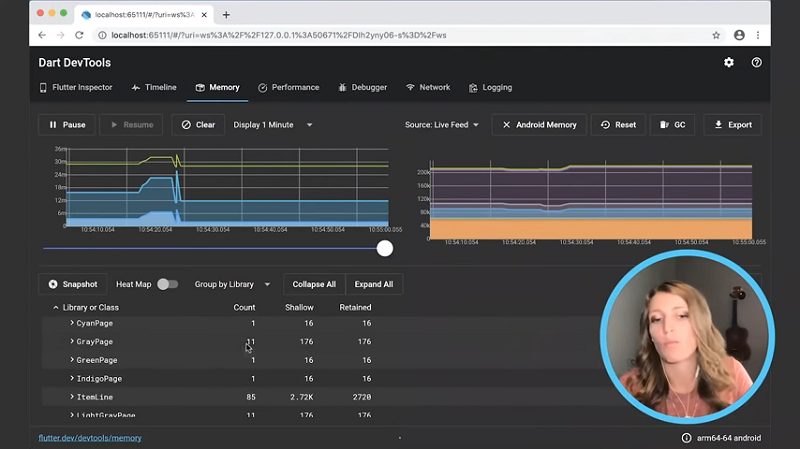Image resolution: width=800 pixels, height=449 pixels.
Task: Expand the CyanPage row
Action: [72, 323]
